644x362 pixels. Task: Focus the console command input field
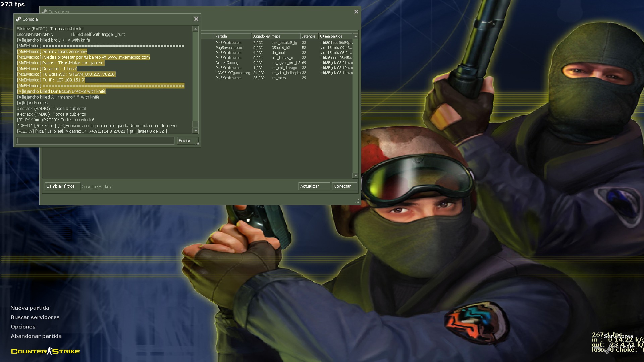(x=96, y=141)
